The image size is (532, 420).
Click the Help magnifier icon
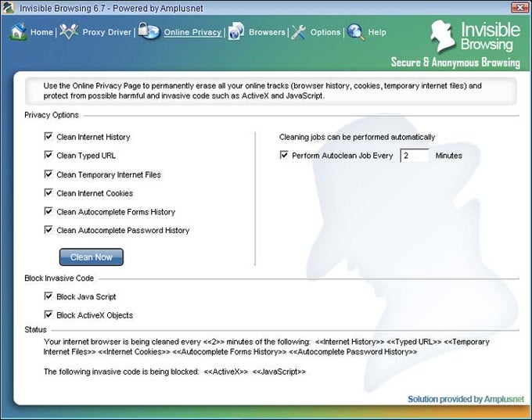tap(356, 32)
